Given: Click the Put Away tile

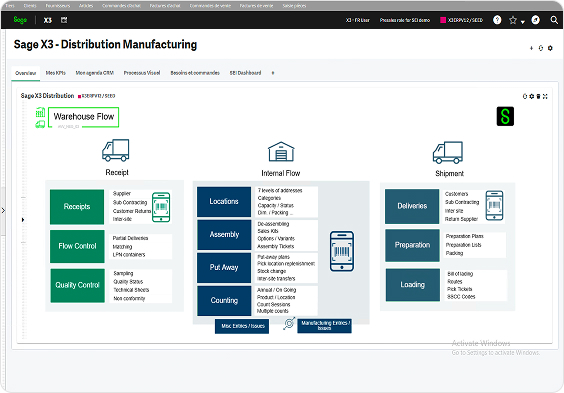Looking at the screenshot, I should tap(224, 268).
